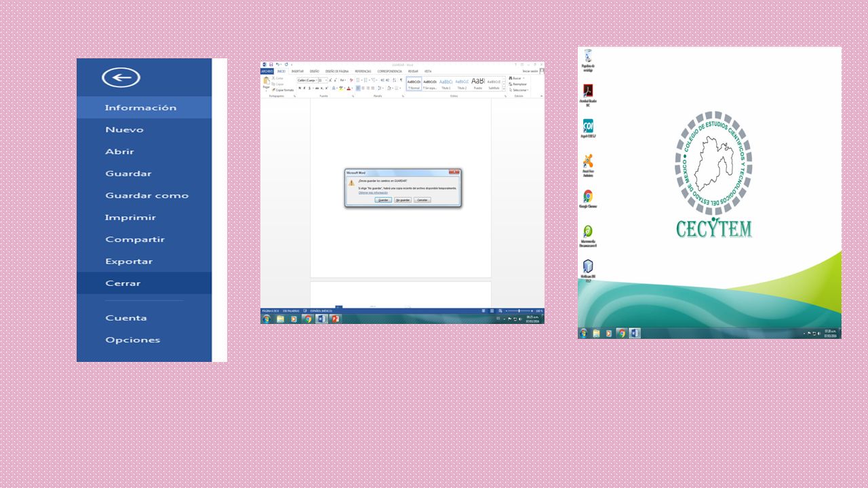Apply the Puesto title style
The width and height of the screenshot is (868, 488).
coord(478,83)
